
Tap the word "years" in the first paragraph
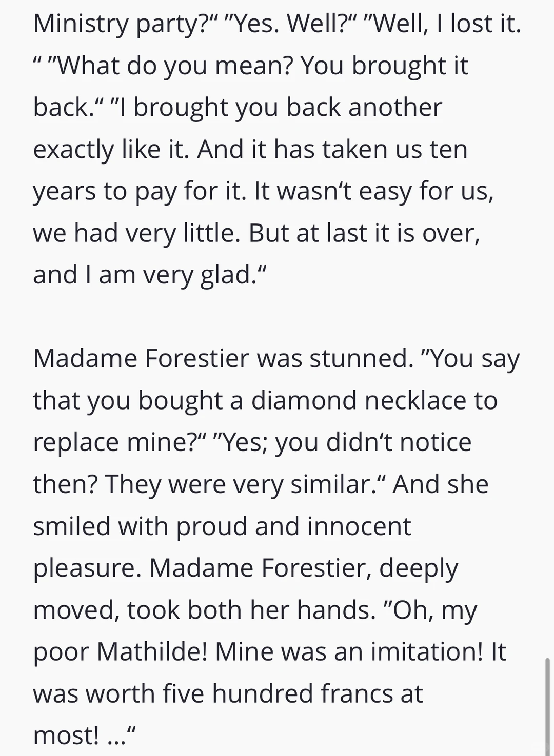[64, 191]
